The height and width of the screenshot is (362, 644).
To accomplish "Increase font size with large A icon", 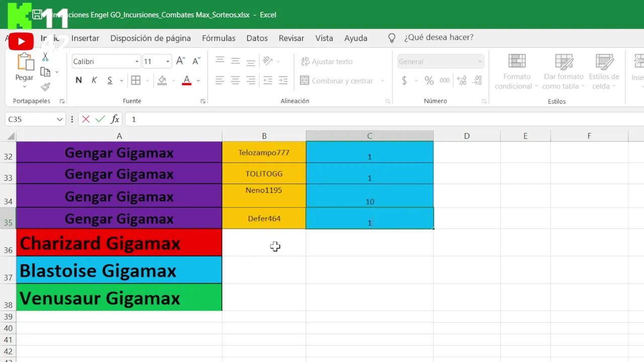I will tap(181, 61).
